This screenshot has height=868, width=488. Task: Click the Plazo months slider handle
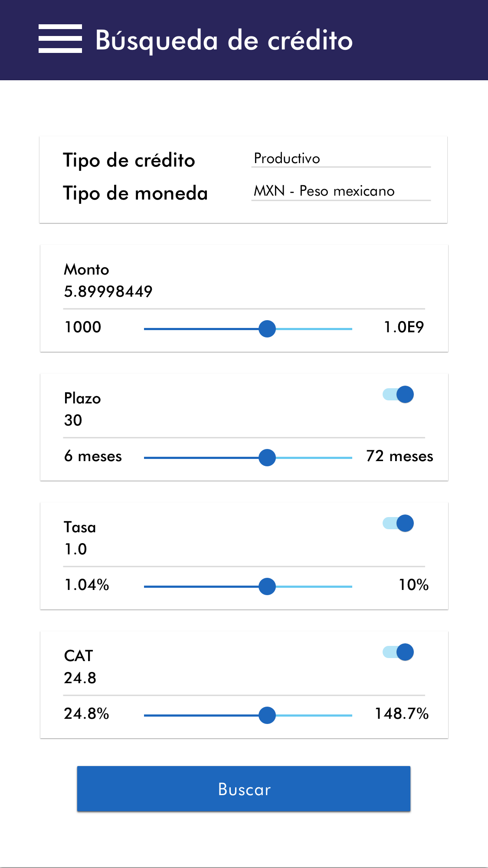pos(267,458)
